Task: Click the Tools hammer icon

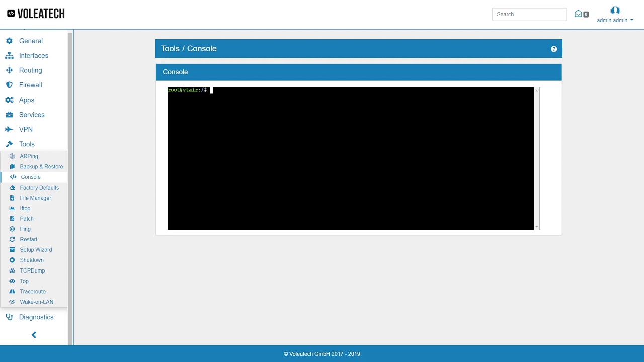Action: [x=9, y=144]
